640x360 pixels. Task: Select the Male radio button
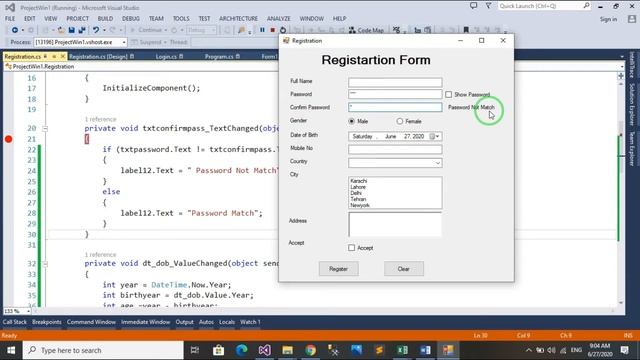click(351, 121)
